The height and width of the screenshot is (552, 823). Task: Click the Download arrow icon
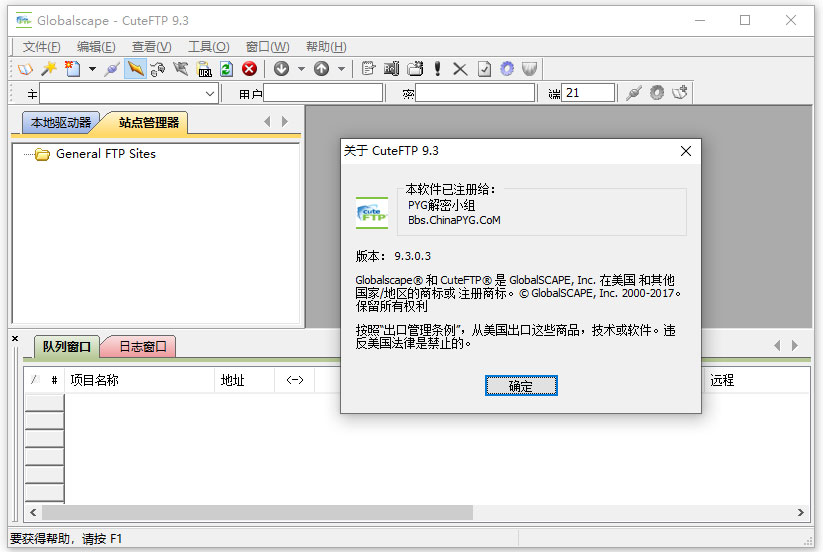(x=281, y=69)
